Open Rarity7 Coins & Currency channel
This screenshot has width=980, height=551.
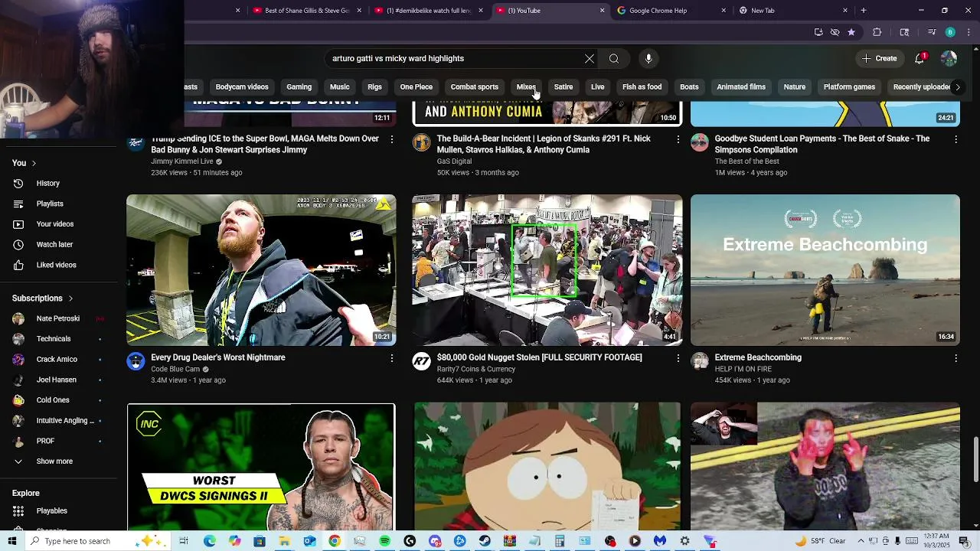(476, 370)
